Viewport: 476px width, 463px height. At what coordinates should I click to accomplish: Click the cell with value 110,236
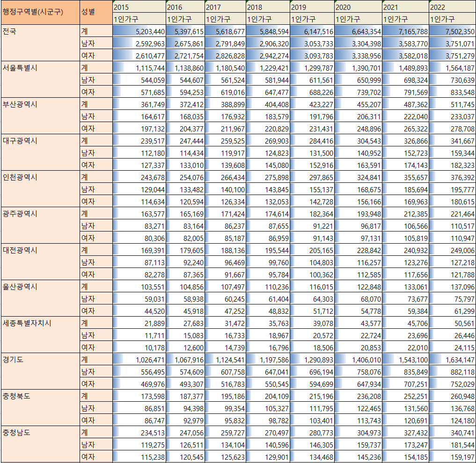pos(268,286)
